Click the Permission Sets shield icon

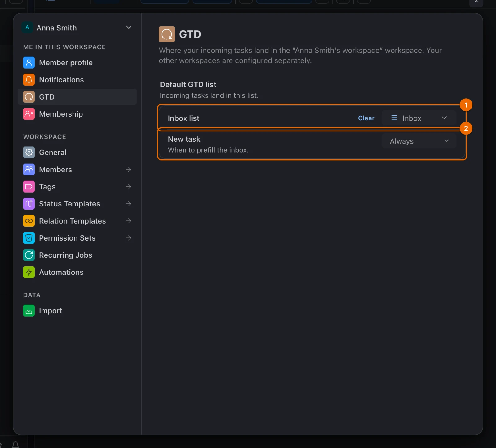click(x=29, y=238)
